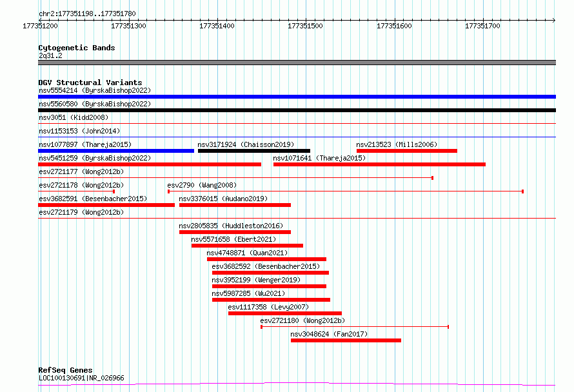Image resolution: width=574 pixels, height=392 pixels.
Task: Open esv2721179 (Wong2012b) variant label
Action: point(81,212)
